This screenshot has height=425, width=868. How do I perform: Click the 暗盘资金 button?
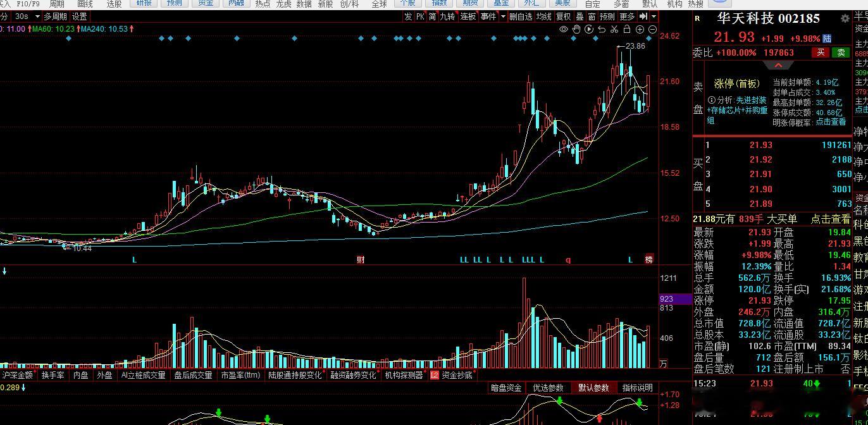pyautogui.click(x=506, y=388)
